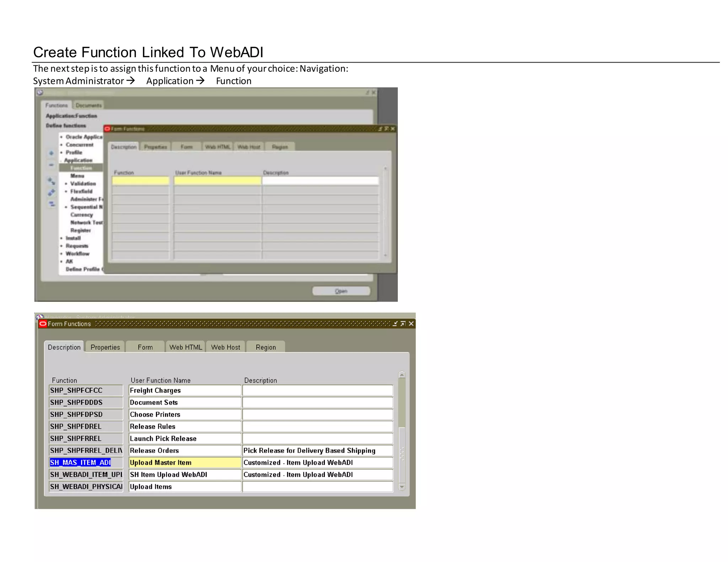This screenshot has height=562, width=728.
Task: Click the scroll-up arrow in lower Form Functions list
Action: point(402,375)
